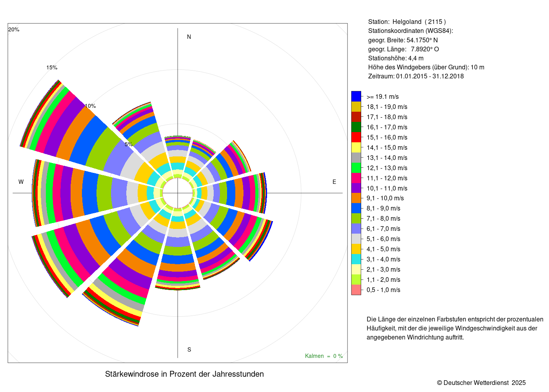Click the '0,5 - 1,0 m/s' legend label
The width and height of the screenshot is (549, 392).
pyautogui.click(x=384, y=290)
